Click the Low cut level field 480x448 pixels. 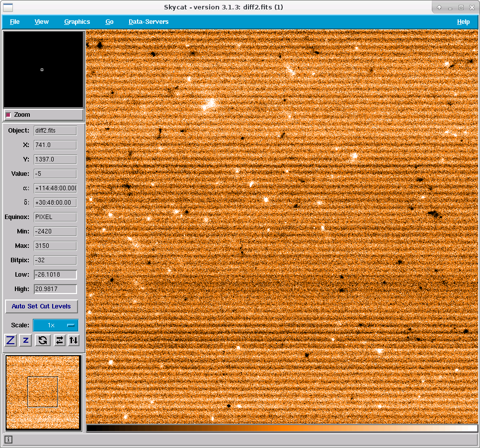pos(55,275)
